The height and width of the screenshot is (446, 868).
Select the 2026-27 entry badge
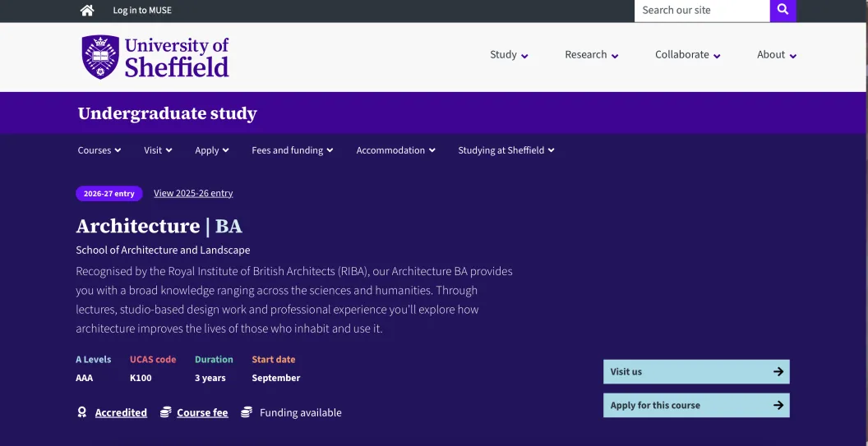(x=109, y=193)
